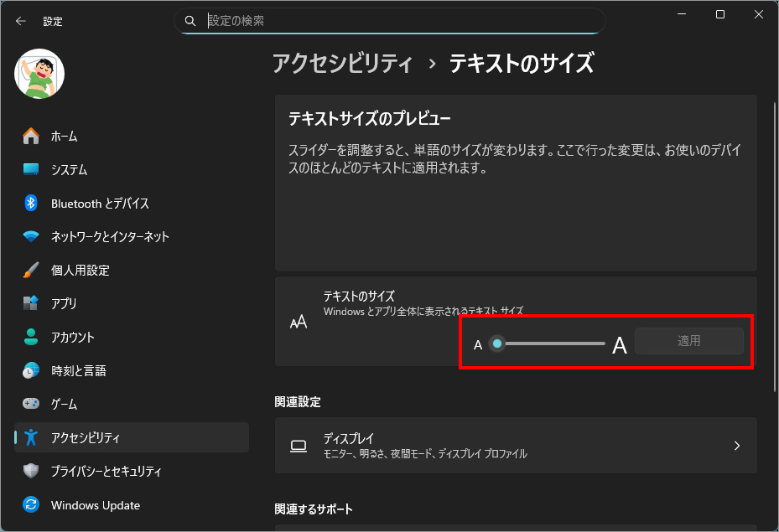Open Bluetooth とデバイス via its icon
The image size is (779, 532).
pos(31,203)
